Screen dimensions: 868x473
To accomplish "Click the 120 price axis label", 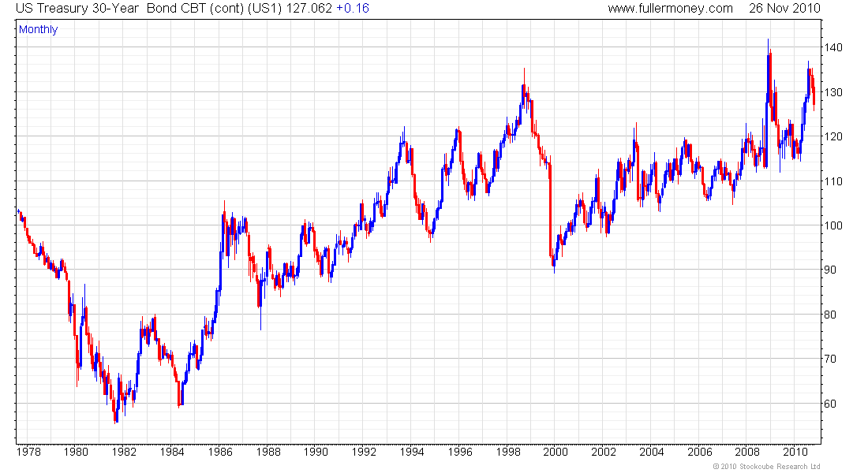I will (833, 136).
